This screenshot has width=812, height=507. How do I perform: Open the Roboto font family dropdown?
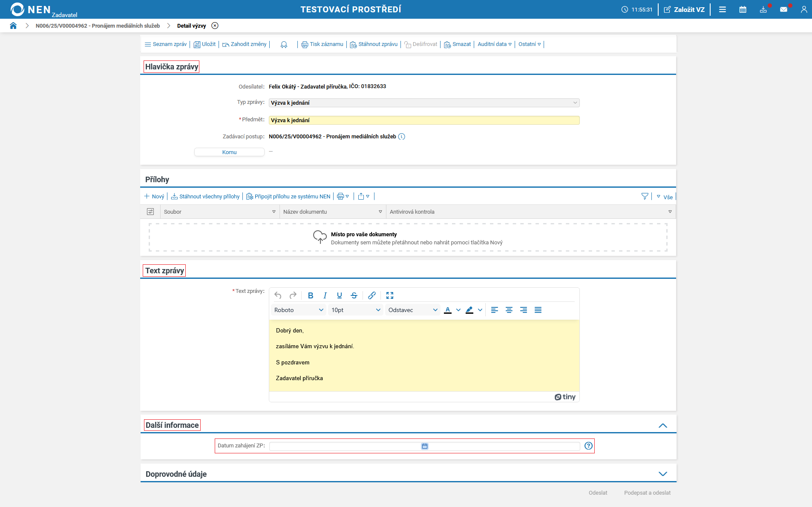[299, 310]
